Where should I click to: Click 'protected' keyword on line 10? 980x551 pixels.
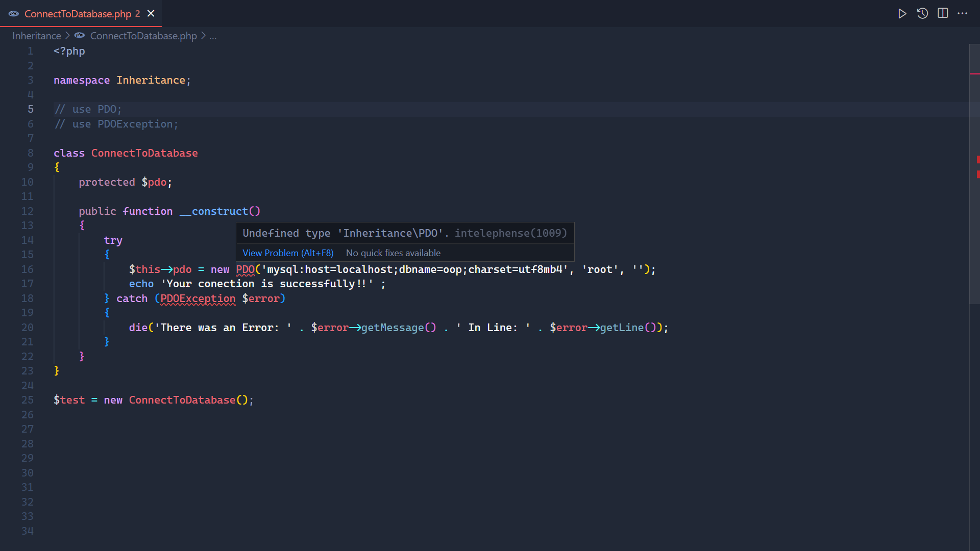(x=107, y=182)
